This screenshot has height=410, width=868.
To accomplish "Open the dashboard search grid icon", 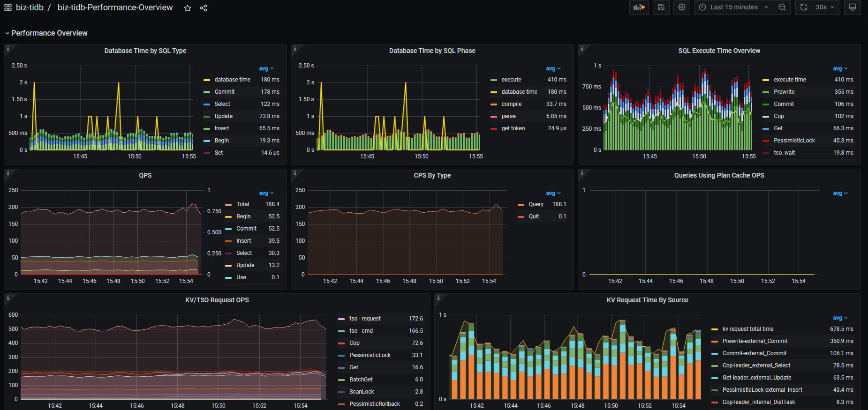I will pos(8,8).
